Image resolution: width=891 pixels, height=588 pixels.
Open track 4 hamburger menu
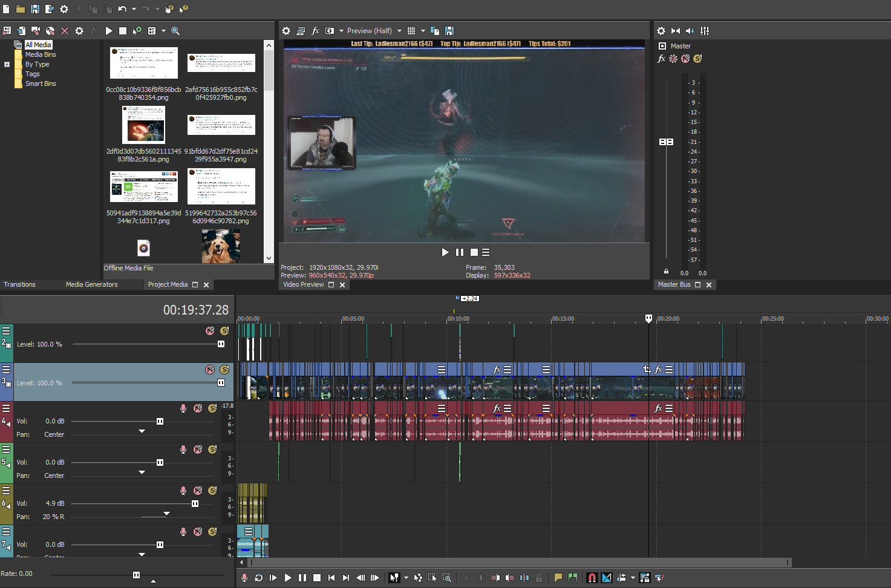tap(6, 408)
